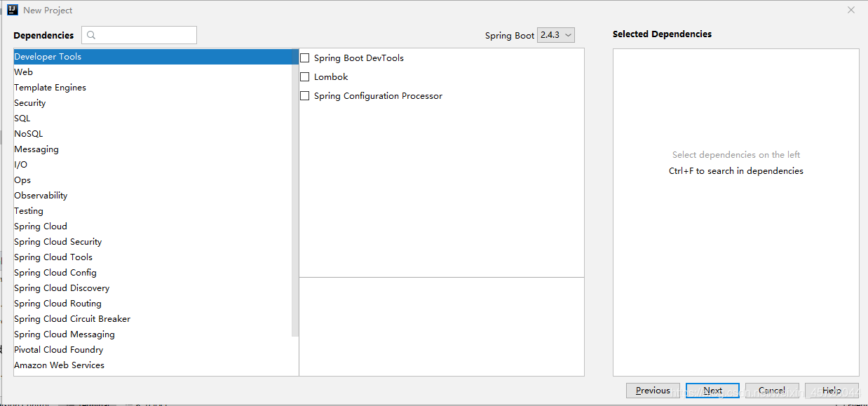
Task: Close the New Project dialog
Action: (851, 10)
